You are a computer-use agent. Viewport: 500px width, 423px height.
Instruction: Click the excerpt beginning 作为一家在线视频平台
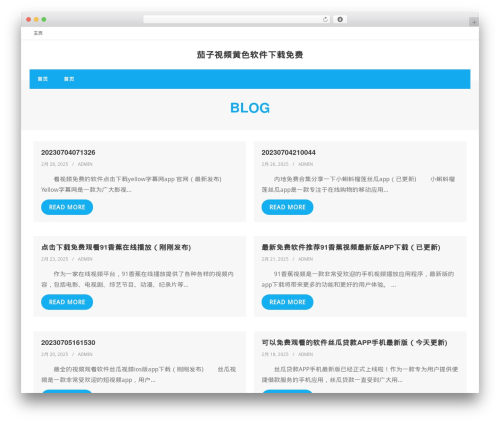click(137, 279)
